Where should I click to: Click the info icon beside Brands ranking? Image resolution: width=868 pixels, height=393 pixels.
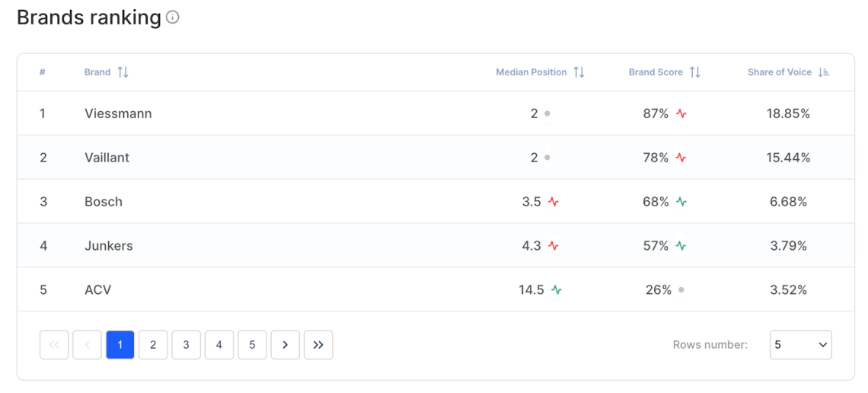click(173, 18)
